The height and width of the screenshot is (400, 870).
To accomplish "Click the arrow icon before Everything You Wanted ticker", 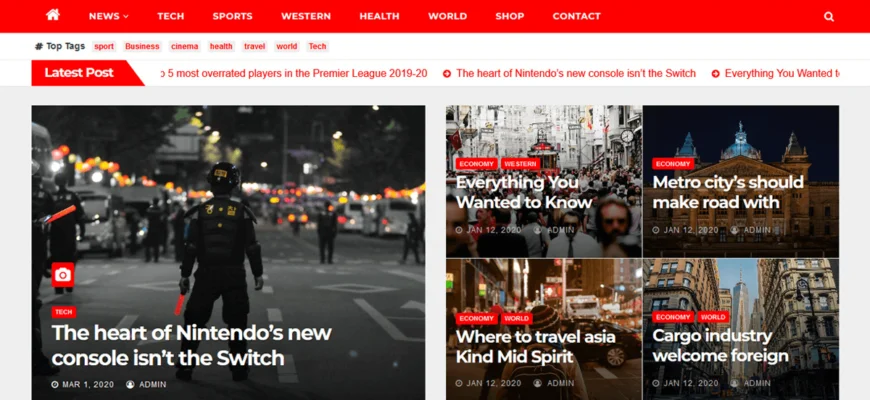I will 715,74.
